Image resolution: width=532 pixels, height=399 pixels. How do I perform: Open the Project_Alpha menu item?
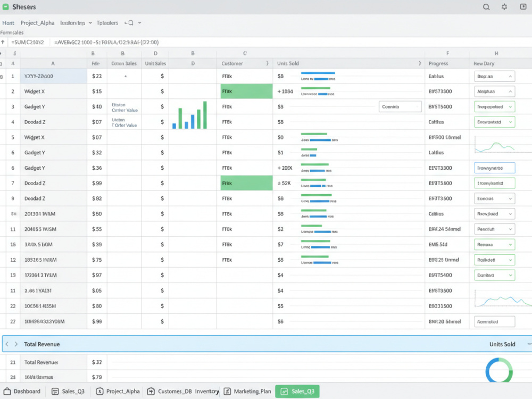pos(37,23)
